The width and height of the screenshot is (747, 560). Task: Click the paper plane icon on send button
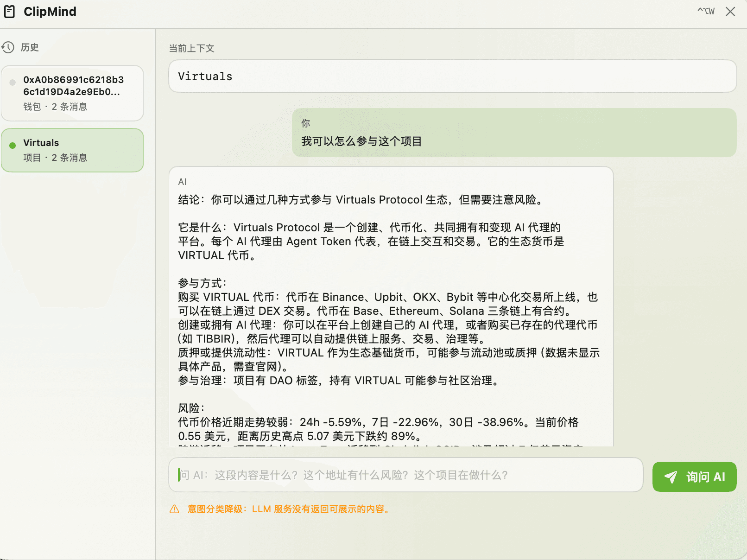[671, 477]
